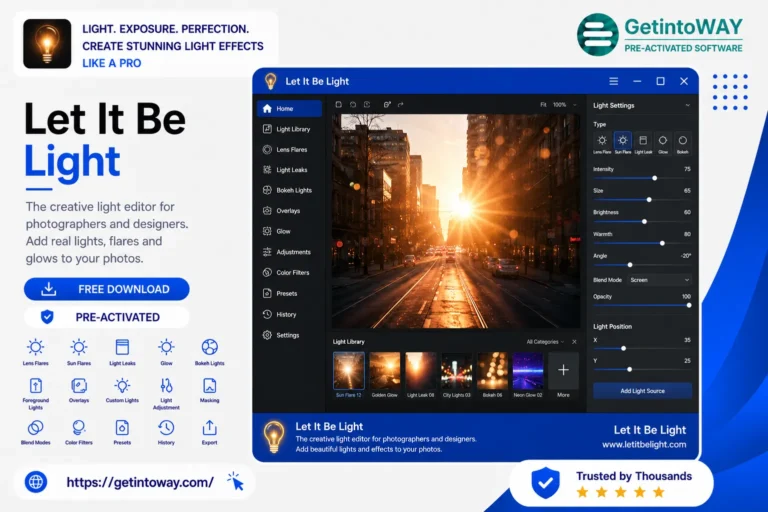This screenshot has width=768, height=512.
Task: Select the City Lights 03 thumbnail
Action: click(x=456, y=371)
